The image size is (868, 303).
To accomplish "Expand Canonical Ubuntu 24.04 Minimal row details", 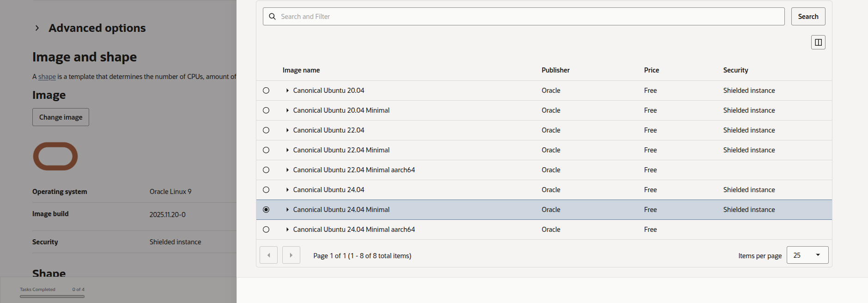I will coord(287,210).
